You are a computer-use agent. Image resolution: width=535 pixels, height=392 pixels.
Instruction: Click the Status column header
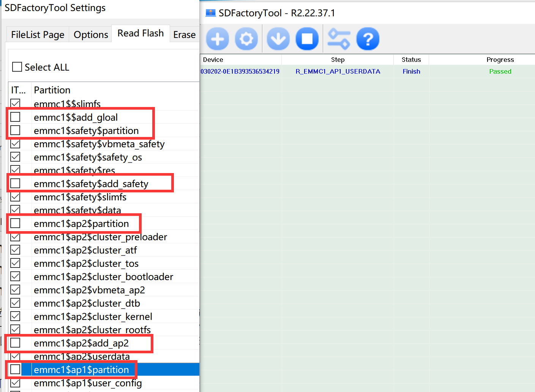click(411, 60)
